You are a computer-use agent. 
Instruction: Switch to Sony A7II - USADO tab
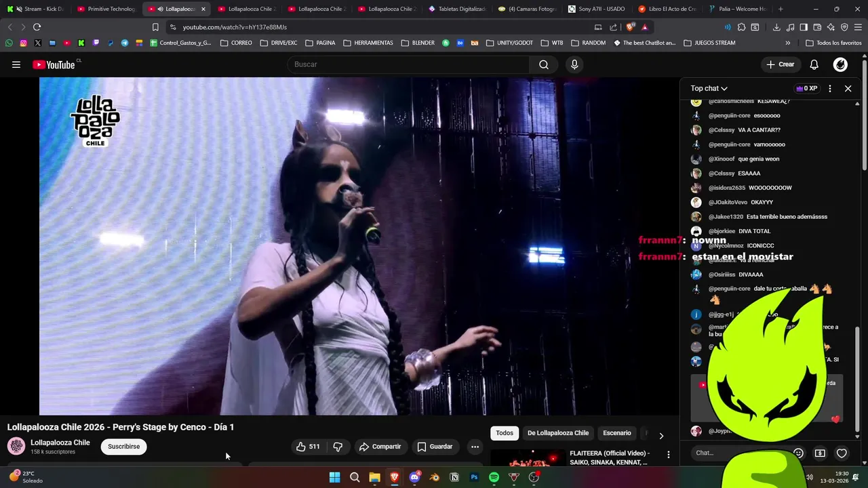pos(597,9)
